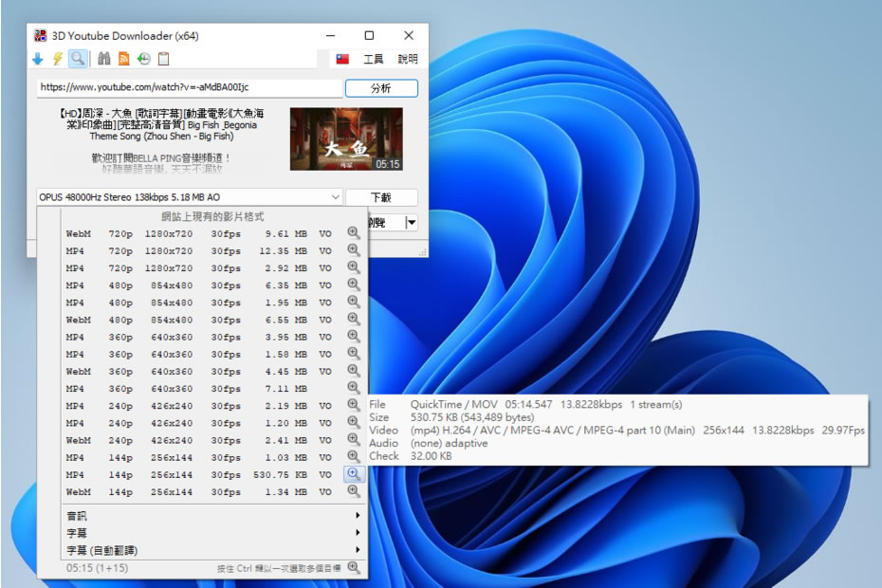Click the 瀏覽 browse button
Image resolution: width=882 pixels, height=588 pixels.
pyautogui.click(x=386, y=223)
